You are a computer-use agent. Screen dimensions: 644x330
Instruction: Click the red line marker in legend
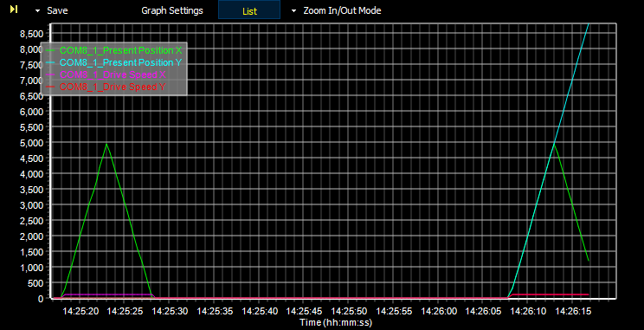point(51,87)
